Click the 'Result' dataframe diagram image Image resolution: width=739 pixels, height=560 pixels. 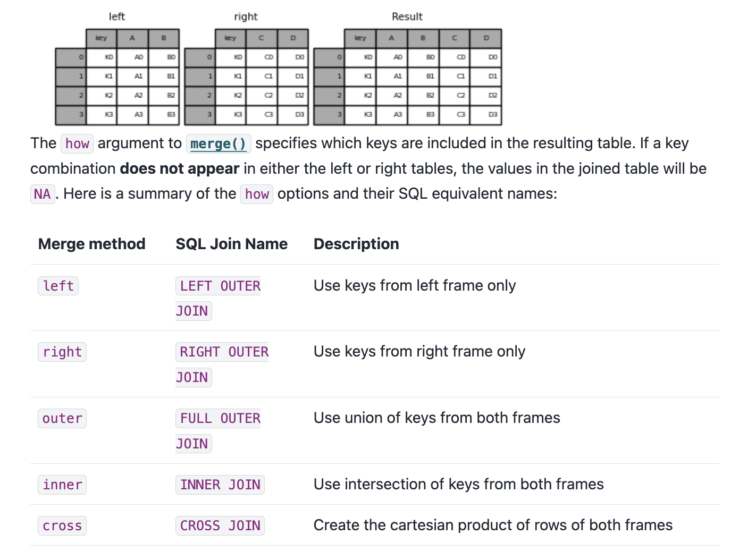(408, 77)
